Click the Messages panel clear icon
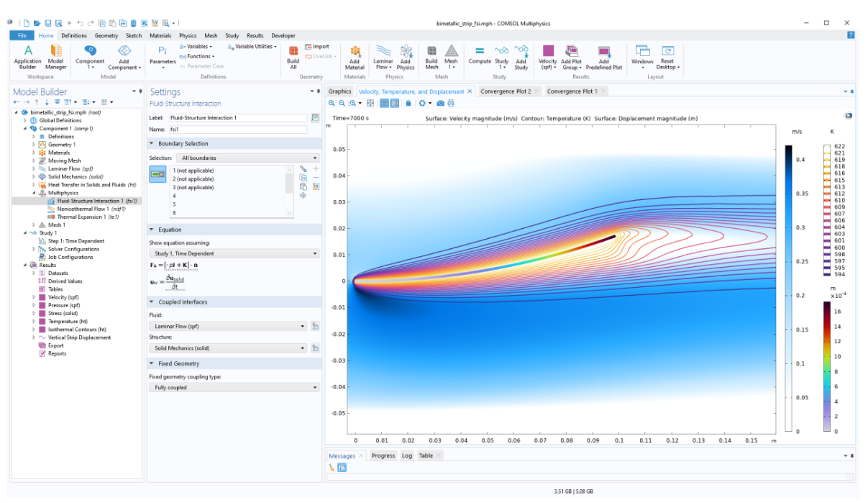Screen dimensions: 868x503 332,467
